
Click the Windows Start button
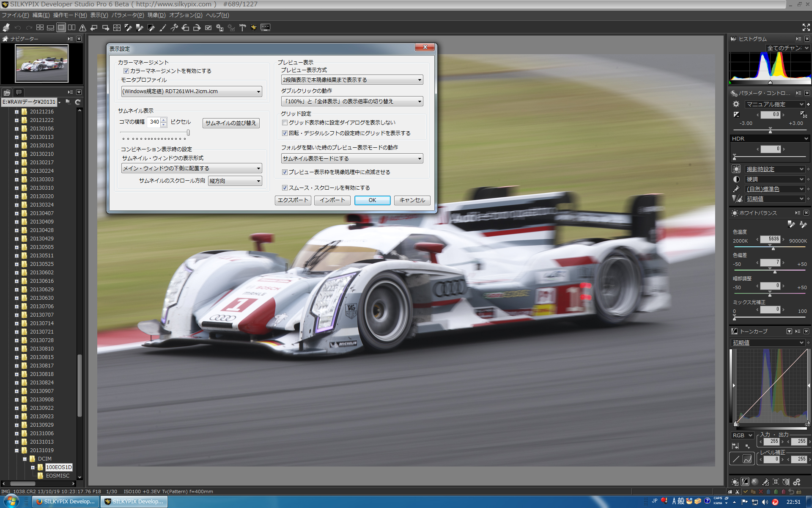[11, 502]
